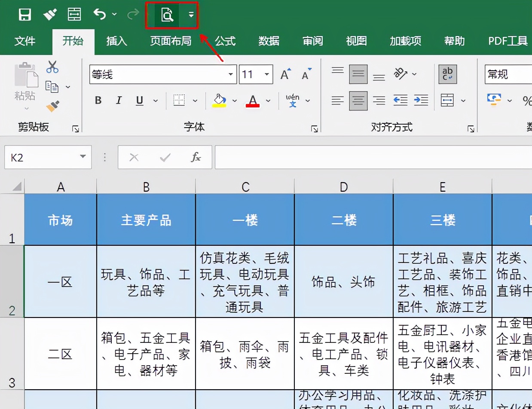Toggle Italic formatting
Screen dimensions: 532x409
click(119, 101)
